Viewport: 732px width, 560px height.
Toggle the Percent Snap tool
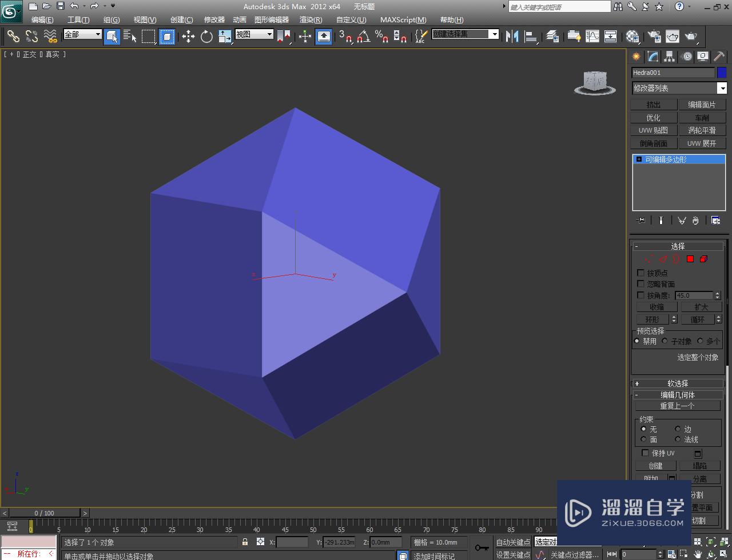pos(382,37)
